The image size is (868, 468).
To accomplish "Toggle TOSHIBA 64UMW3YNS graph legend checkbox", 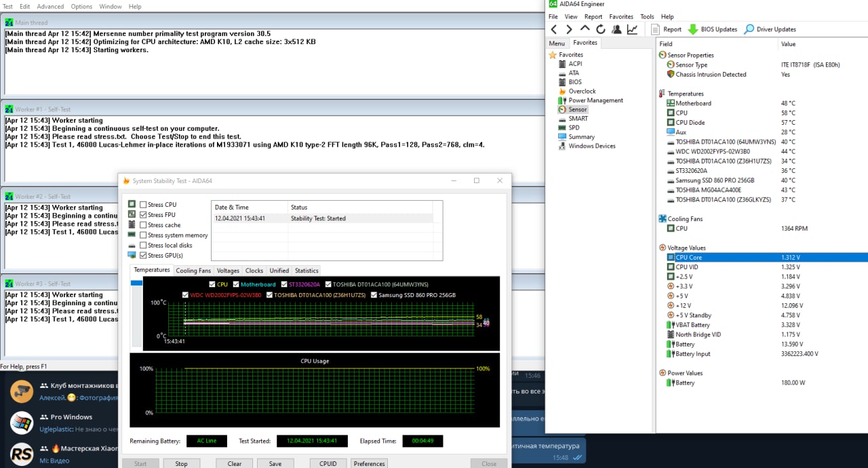I will click(x=328, y=285).
